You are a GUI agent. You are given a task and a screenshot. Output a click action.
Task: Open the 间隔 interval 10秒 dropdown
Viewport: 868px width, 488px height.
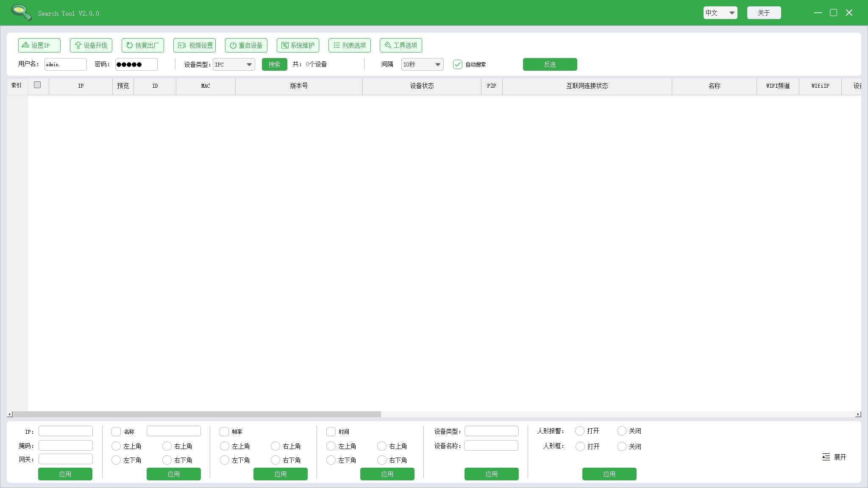pos(422,64)
